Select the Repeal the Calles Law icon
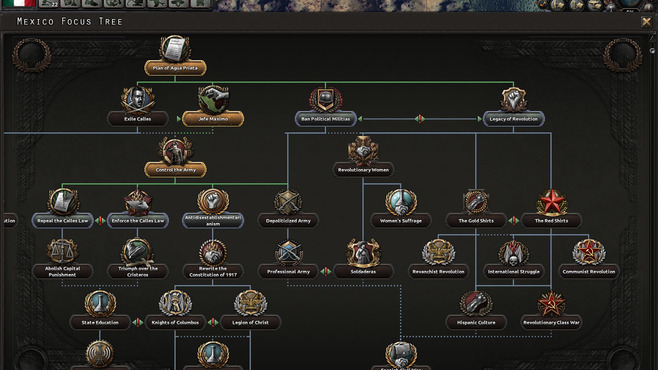The height and width of the screenshot is (370, 658). click(63, 202)
